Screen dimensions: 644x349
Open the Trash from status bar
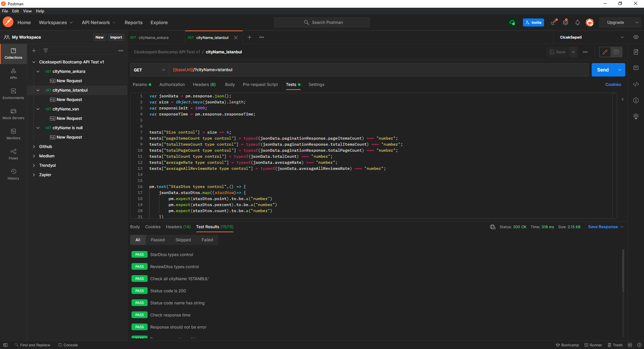615,345
